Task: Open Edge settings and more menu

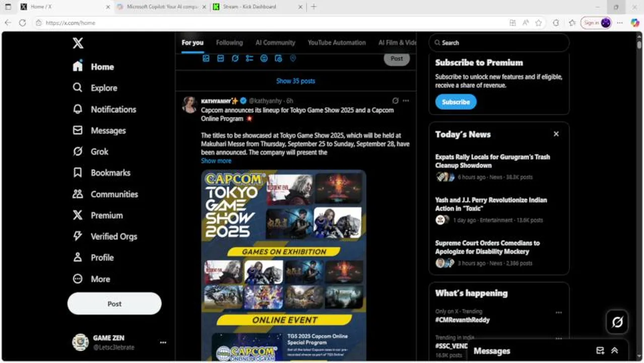Action: (620, 23)
